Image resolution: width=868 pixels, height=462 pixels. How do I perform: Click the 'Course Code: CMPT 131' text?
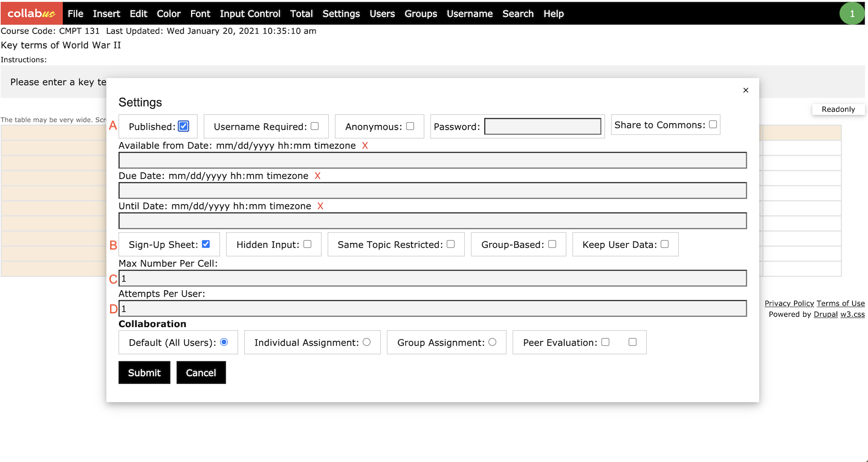coord(50,31)
